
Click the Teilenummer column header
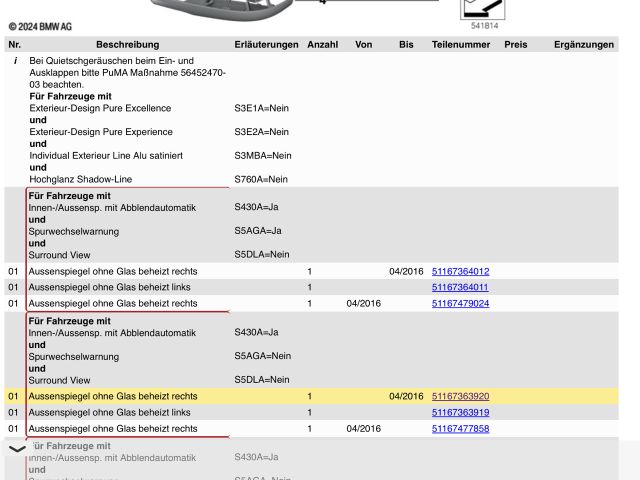click(460, 45)
